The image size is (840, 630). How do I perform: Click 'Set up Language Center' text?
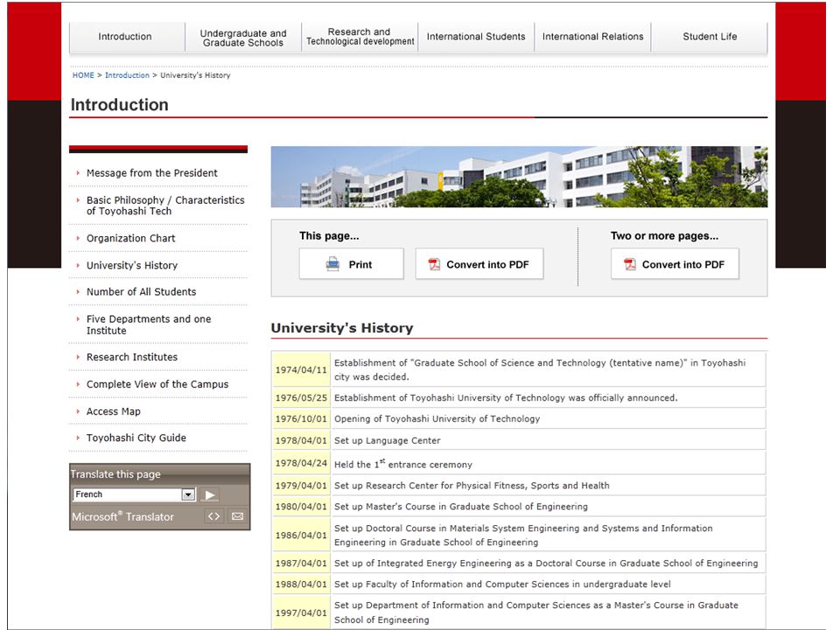(387, 440)
